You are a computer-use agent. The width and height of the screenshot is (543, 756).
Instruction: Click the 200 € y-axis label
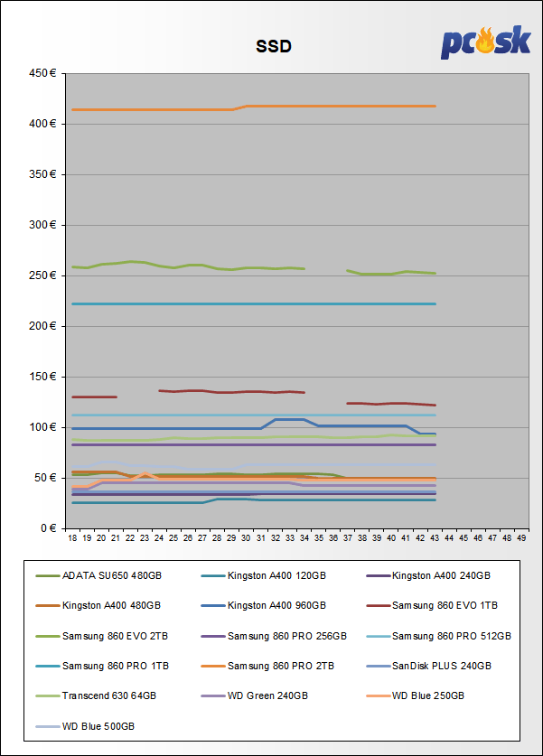coord(42,326)
